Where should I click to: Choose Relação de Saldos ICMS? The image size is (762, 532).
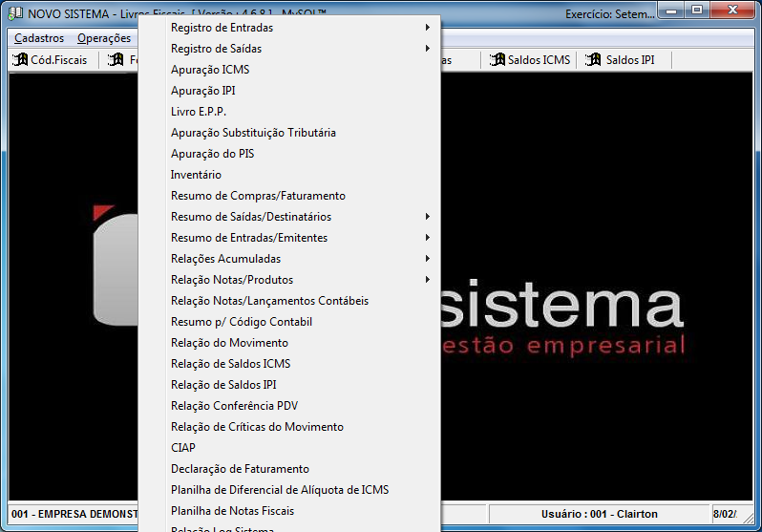pyautogui.click(x=289, y=364)
